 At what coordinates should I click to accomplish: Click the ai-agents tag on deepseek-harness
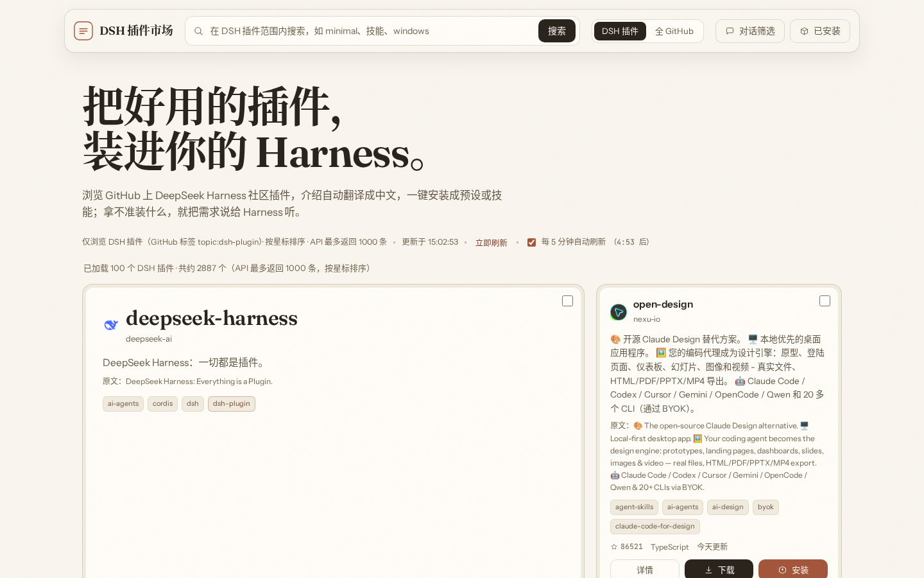coord(123,403)
